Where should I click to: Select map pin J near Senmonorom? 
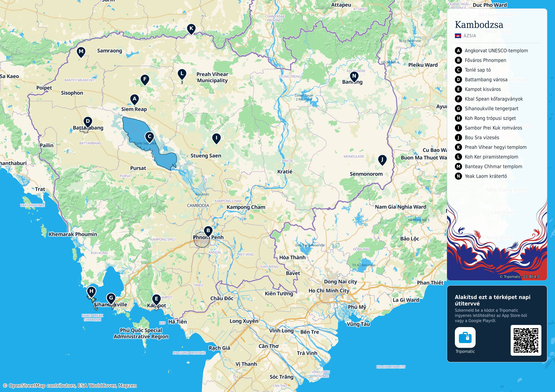(x=382, y=160)
